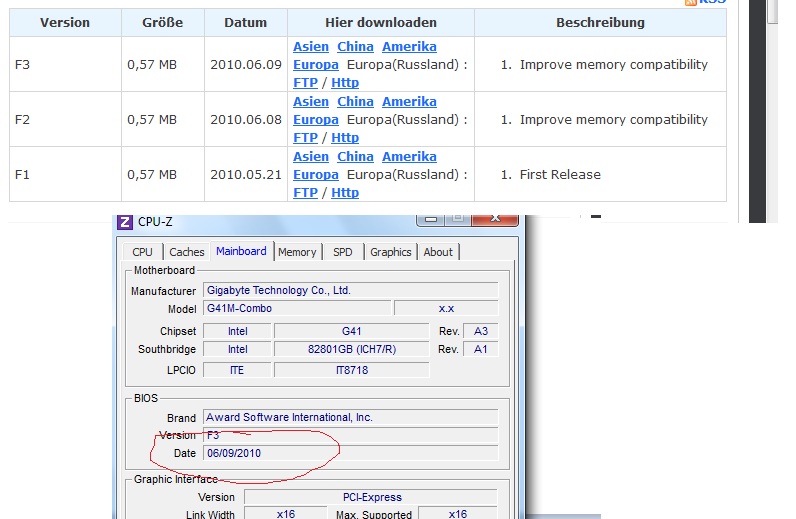The height and width of the screenshot is (519, 796).
Task: Download BIOS F1 via FTP link
Action: (305, 192)
